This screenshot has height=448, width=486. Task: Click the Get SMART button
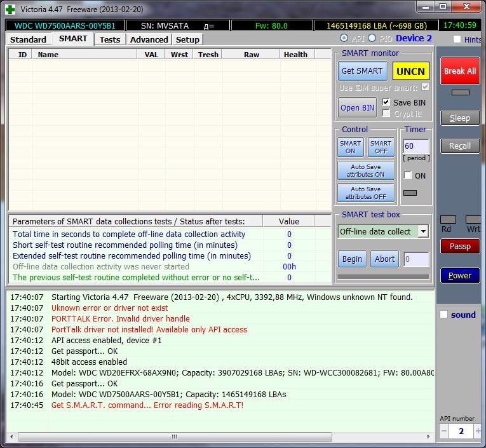coord(362,71)
